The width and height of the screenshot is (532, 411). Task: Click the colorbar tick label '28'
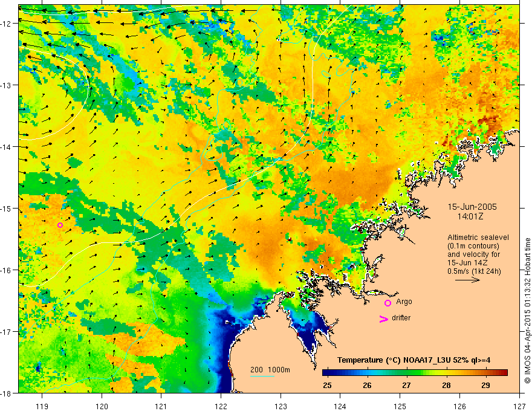coord(446,385)
